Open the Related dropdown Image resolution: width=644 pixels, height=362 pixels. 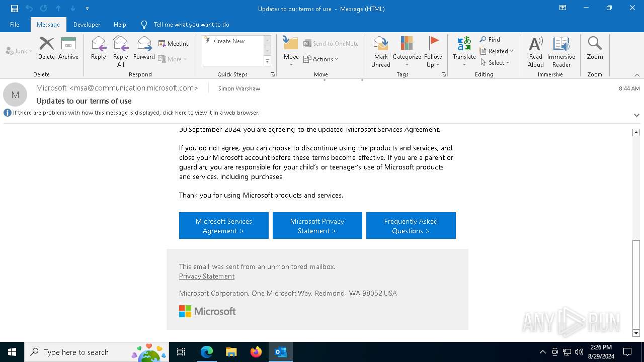click(497, 51)
